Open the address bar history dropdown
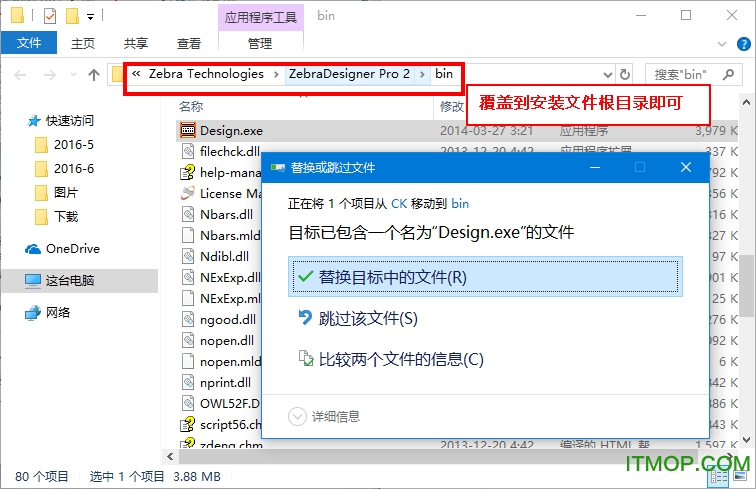The image size is (756, 489). point(608,75)
